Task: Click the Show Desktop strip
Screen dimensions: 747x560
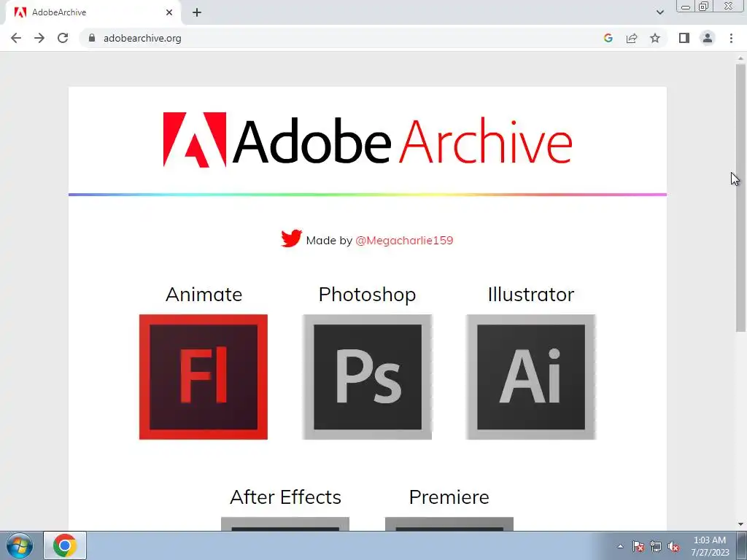Action: point(742,545)
